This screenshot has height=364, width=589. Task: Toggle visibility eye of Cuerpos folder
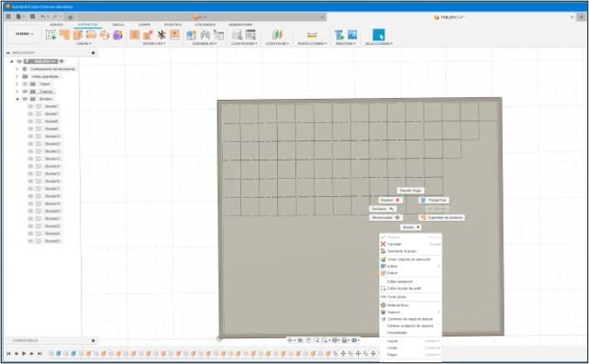25,91
